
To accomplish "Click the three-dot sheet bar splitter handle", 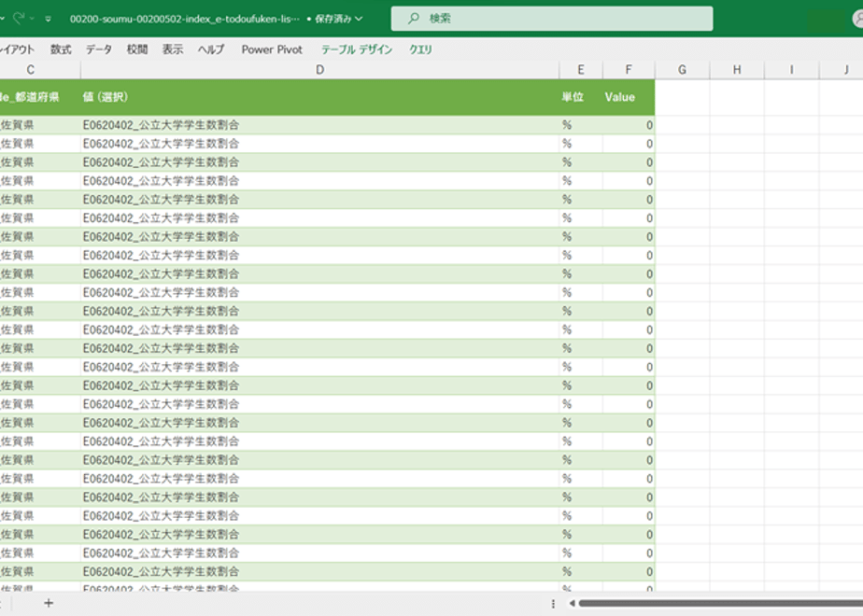I will pos(553,603).
